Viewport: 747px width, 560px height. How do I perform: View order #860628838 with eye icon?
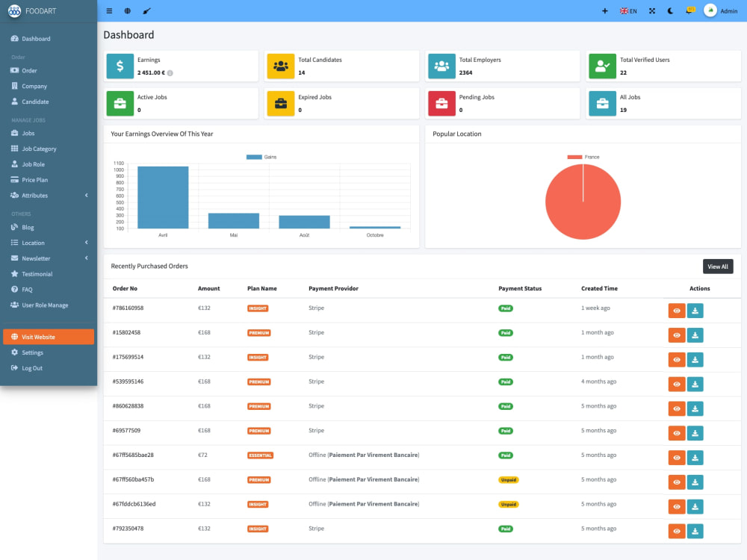pos(677,408)
